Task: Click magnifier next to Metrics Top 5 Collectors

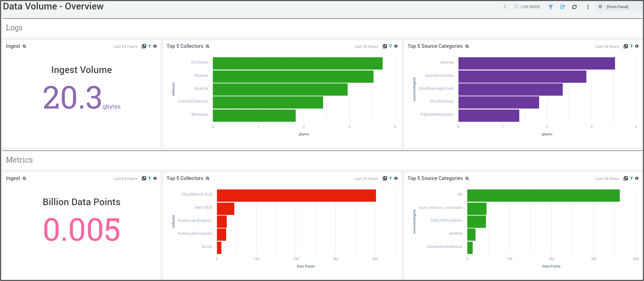Action: [x=208, y=178]
